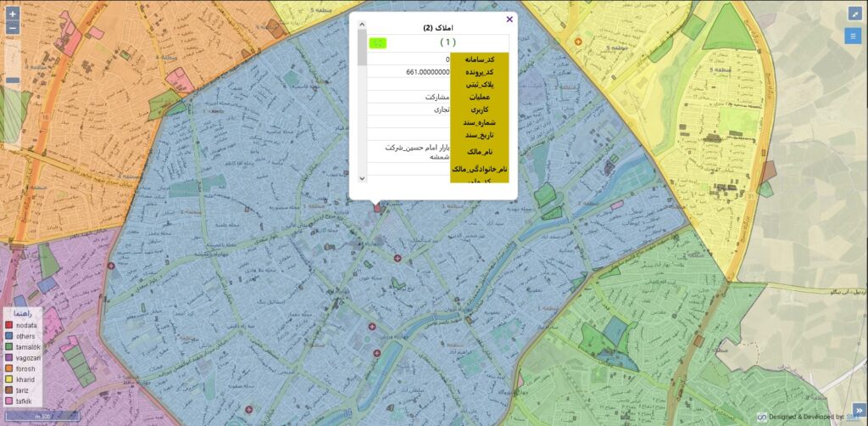Expand the overview panel with double chevron
Viewport: 868px width, 426px height.
(x=858, y=410)
